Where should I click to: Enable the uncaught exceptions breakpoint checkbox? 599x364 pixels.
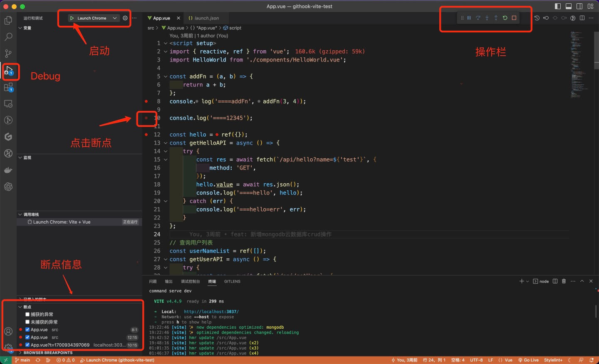tap(27, 322)
